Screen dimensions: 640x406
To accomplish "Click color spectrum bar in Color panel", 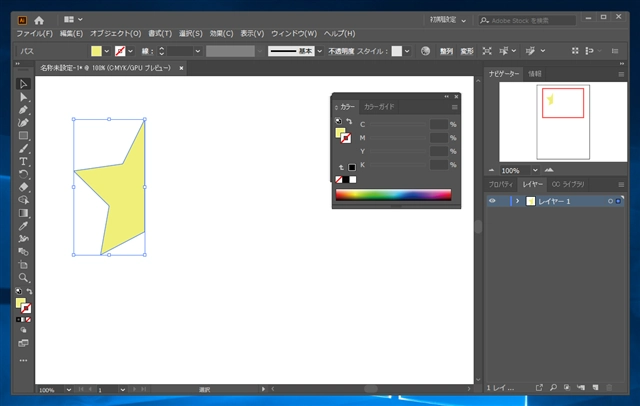I will [393, 195].
